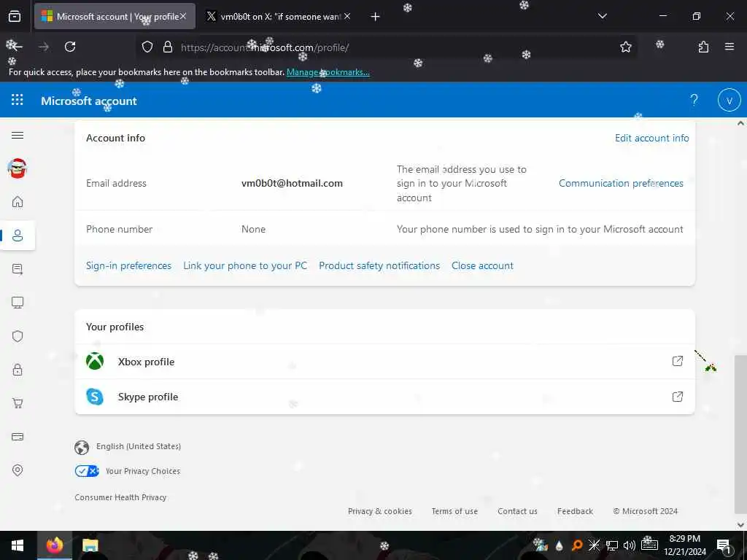Click the Close account link
The image size is (747, 560).
[x=482, y=265]
